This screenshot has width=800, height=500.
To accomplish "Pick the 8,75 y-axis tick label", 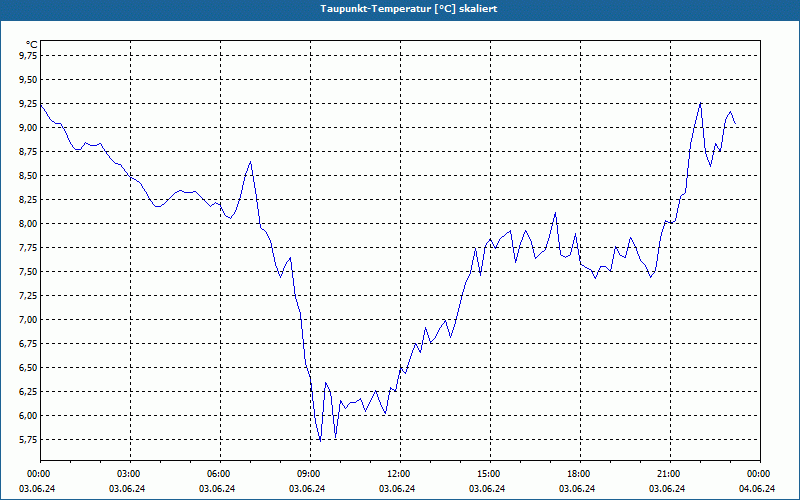I will click(x=28, y=152).
